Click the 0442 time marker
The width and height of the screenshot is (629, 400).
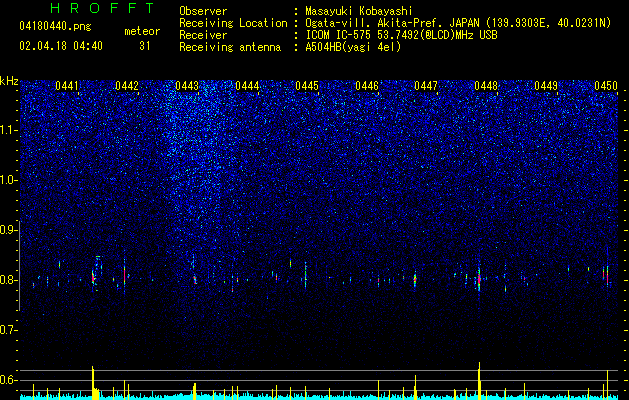click(127, 86)
